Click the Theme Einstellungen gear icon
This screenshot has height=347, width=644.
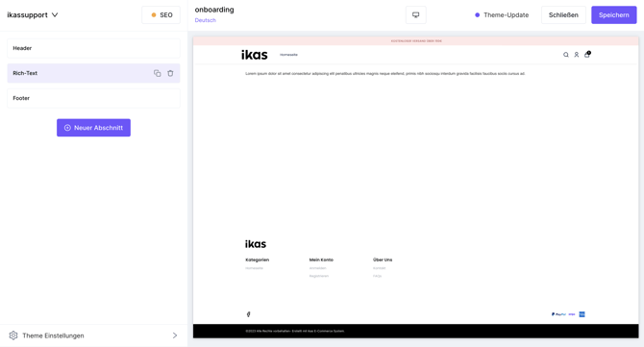click(13, 335)
